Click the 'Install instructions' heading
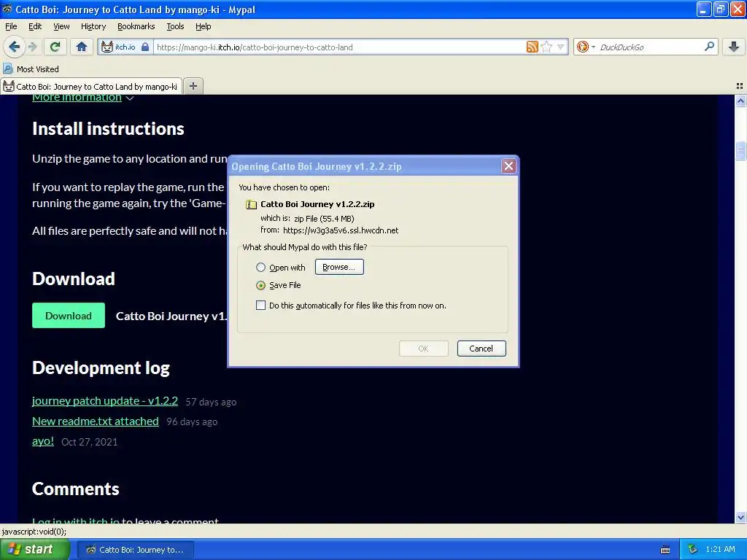This screenshot has height=560, width=747. [x=108, y=128]
